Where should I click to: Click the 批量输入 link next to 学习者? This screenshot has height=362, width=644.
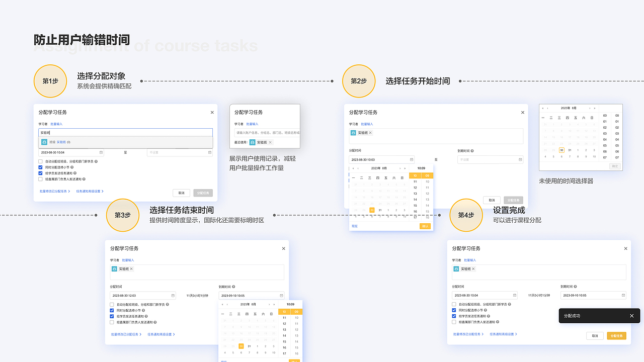[x=56, y=124]
